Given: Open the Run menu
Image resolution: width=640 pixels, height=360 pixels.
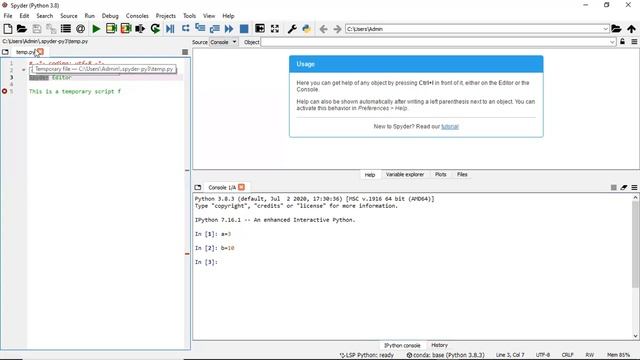Looking at the screenshot, I should (x=89, y=16).
